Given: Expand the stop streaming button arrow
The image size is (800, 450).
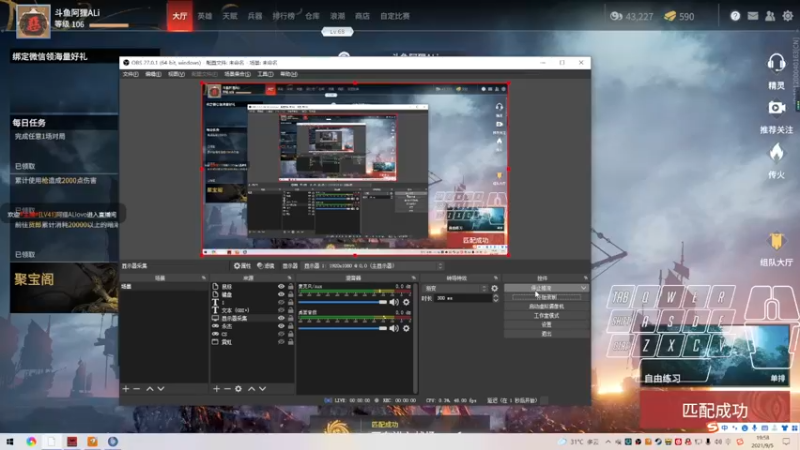Looking at the screenshot, I should (x=583, y=288).
